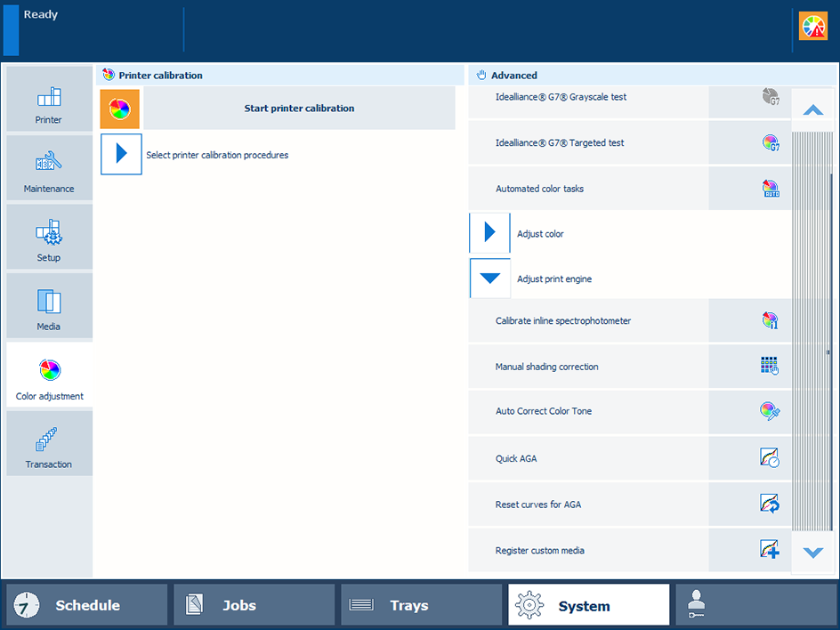The image size is (840, 630).
Task: Run Quick AGA via its icon
Action: (x=770, y=458)
